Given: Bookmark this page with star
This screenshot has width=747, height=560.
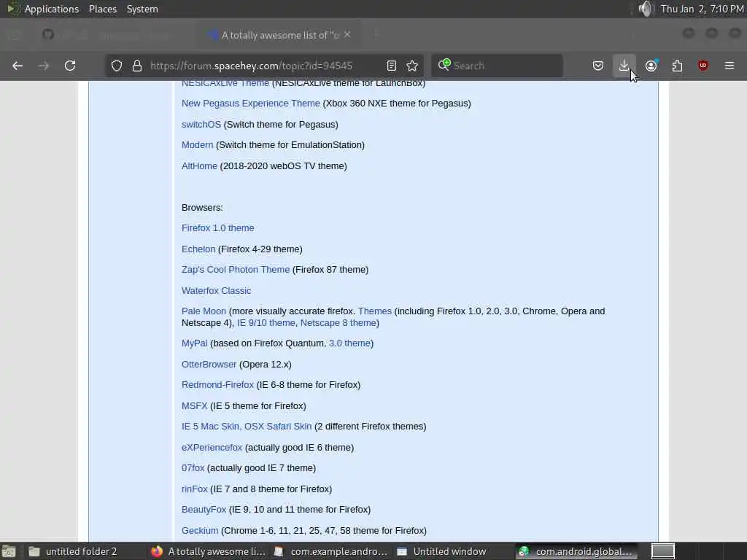Looking at the screenshot, I should (x=413, y=66).
